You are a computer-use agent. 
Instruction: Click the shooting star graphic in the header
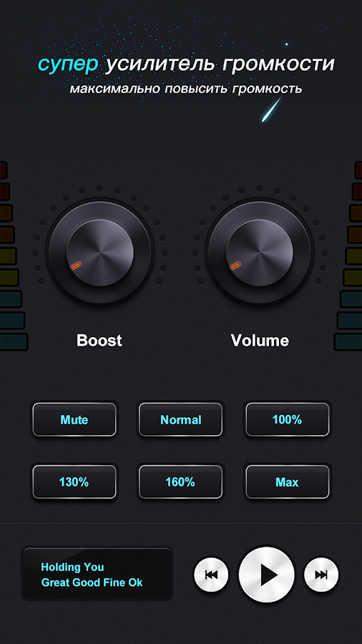click(272, 109)
